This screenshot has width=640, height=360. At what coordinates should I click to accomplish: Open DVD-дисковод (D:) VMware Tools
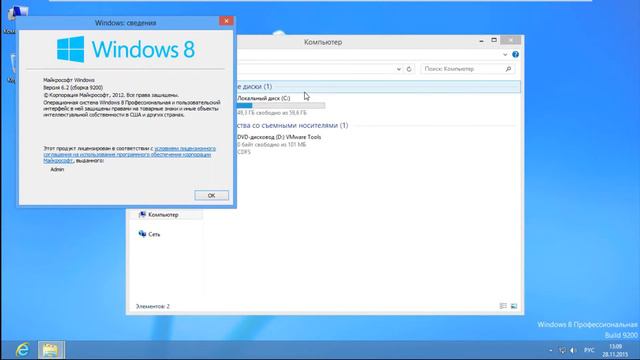tap(279, 137)
